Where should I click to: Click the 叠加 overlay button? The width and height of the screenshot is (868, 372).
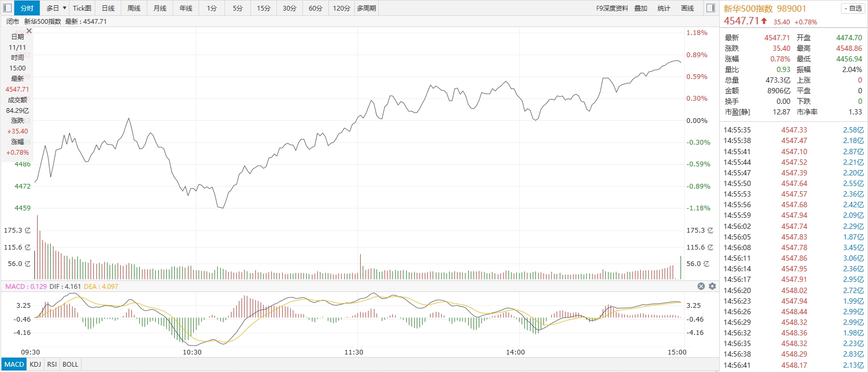pos(641,8)
